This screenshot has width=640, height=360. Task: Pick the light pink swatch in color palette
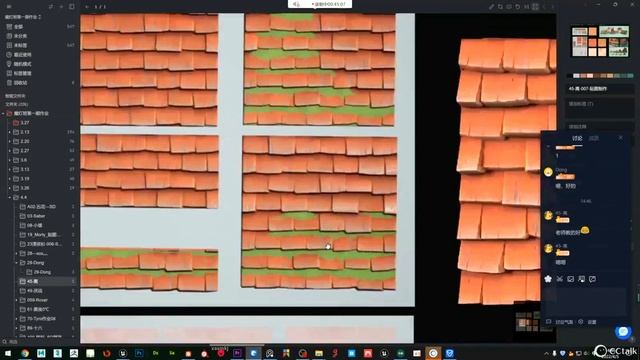tap(590, 76)
